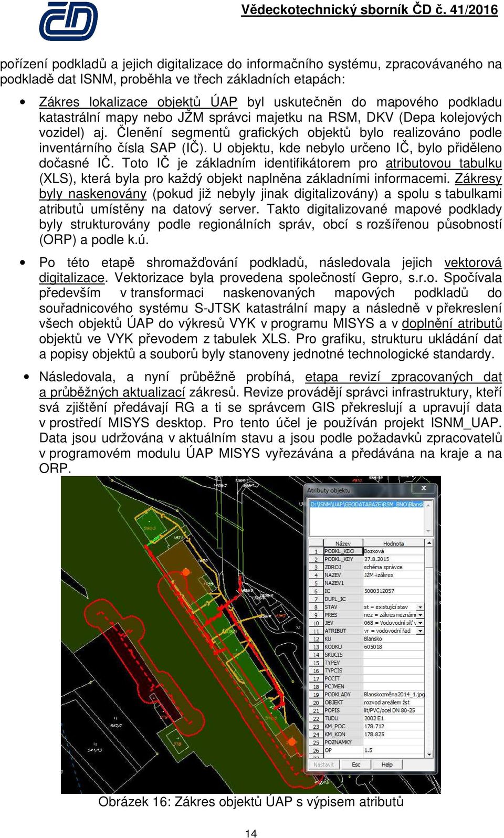Close the Atributy objektu dialog
Viewport: 504px width, 838px height.
point(424,489)
